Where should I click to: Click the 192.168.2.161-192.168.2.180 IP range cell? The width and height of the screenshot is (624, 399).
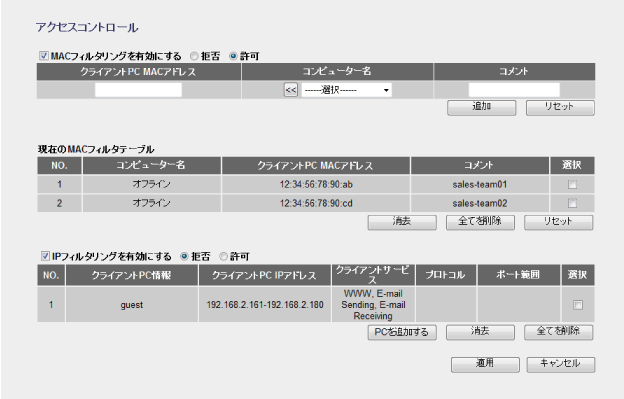click(265, 305)
